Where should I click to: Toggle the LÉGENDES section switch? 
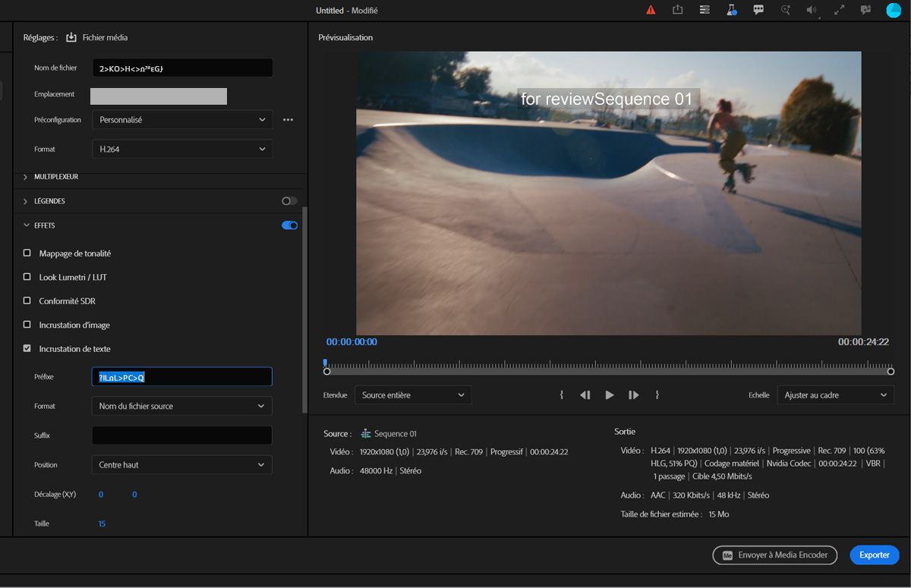click(x=289, y=201)
